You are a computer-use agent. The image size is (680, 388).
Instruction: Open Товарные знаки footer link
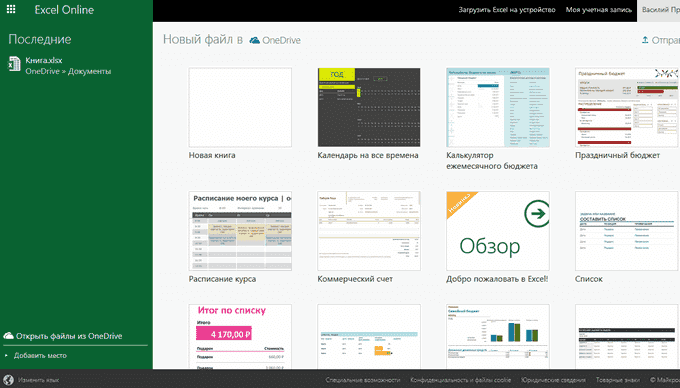pyautogui.click(x=618, y=380)
